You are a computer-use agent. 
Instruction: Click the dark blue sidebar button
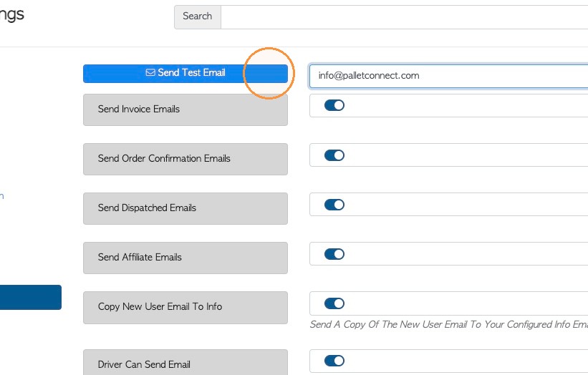[30, 298]
